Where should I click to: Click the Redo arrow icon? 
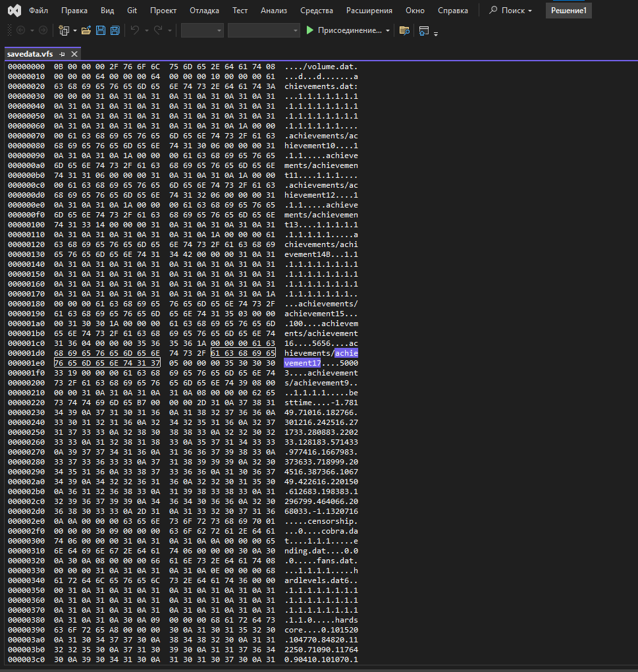158,30
